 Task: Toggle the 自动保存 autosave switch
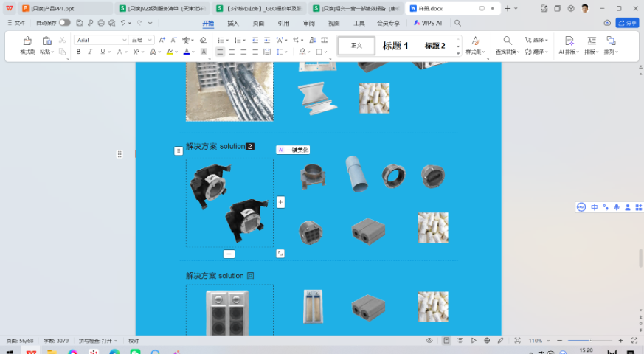[65, 23]
